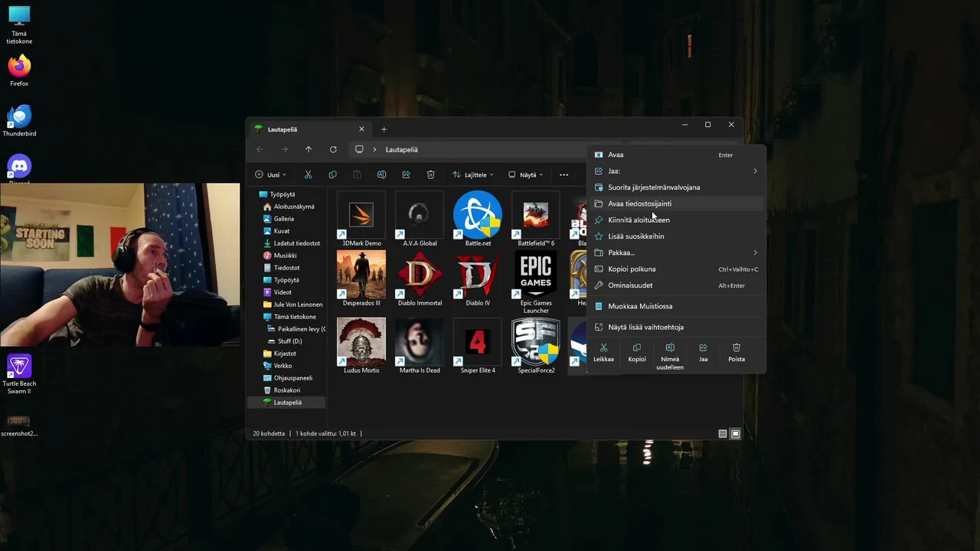Switch to details view in status bar
The image size is (980, 551).
723,434
